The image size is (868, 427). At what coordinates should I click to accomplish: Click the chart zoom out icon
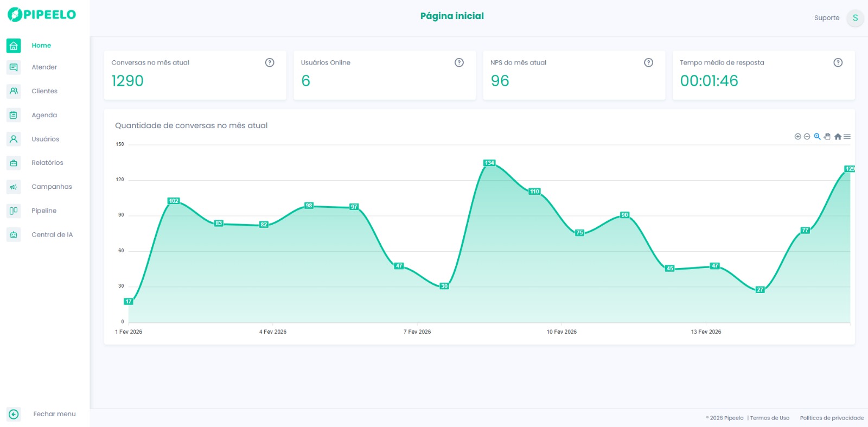pos(807,137)
